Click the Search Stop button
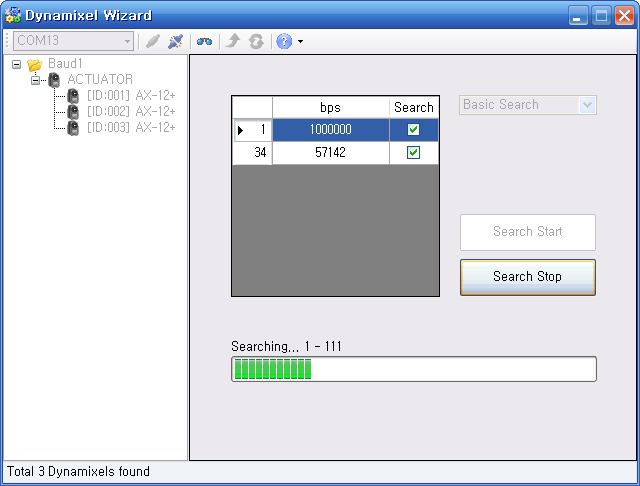 point(528,277)
